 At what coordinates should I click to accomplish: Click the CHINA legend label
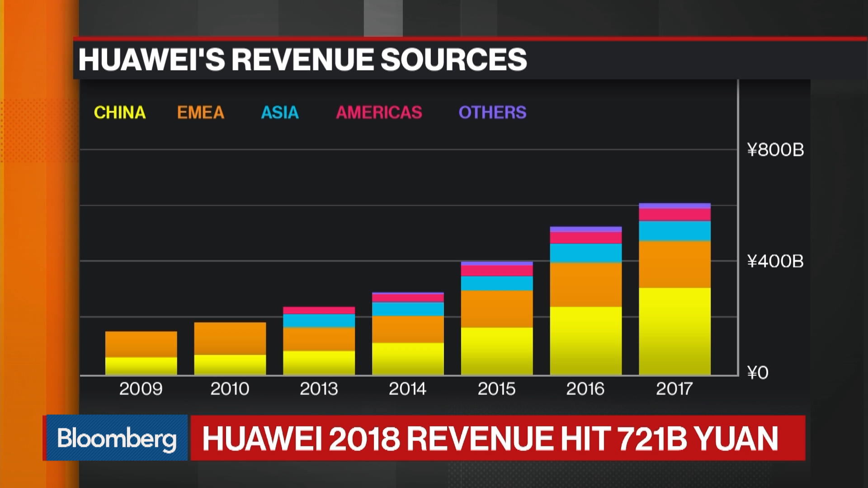point(120,113)
